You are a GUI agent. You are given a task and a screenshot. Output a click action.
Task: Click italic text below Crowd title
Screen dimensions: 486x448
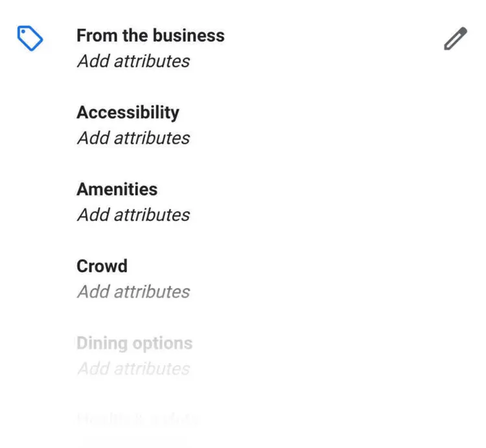pyautogui.click(x=133, y=292)
